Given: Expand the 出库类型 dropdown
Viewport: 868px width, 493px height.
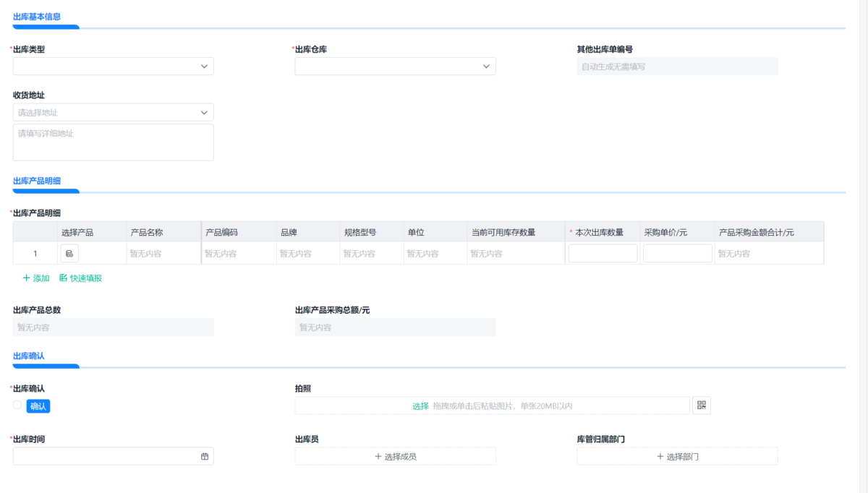Looking at the screenshot, I should [204, 67].
